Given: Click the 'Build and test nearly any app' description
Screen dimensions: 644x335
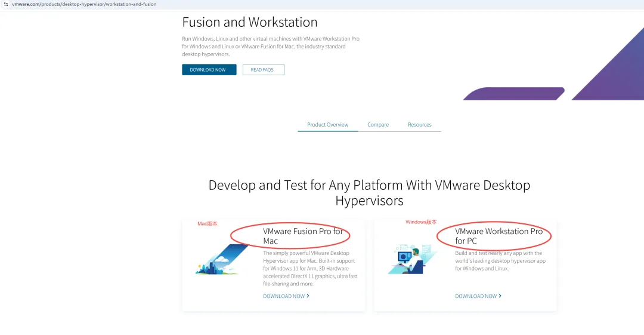Looking at the screenshot, I should (500, 260).
